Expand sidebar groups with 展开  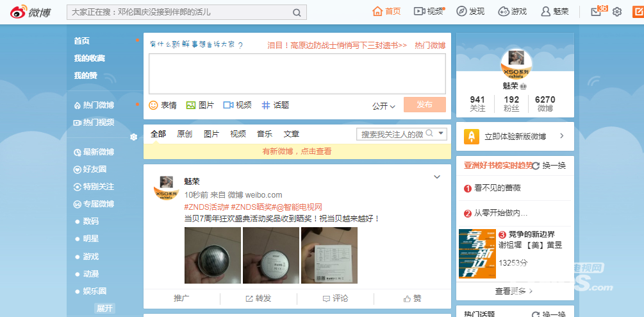[x=104, y=309]
